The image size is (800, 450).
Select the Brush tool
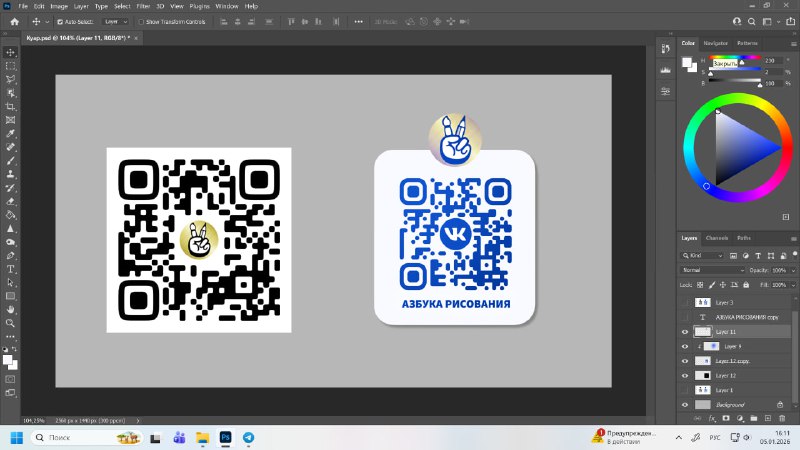[11, 160]
